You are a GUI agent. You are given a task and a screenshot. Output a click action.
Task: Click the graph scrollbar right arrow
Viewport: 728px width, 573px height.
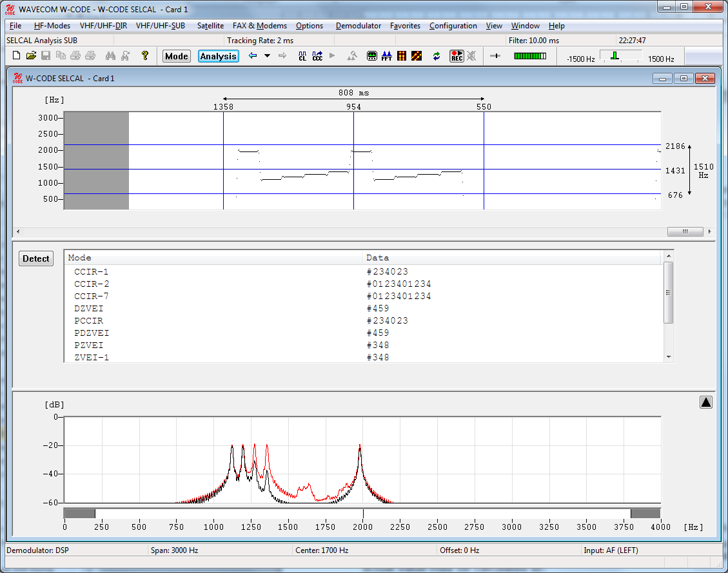tap(709, 231)
